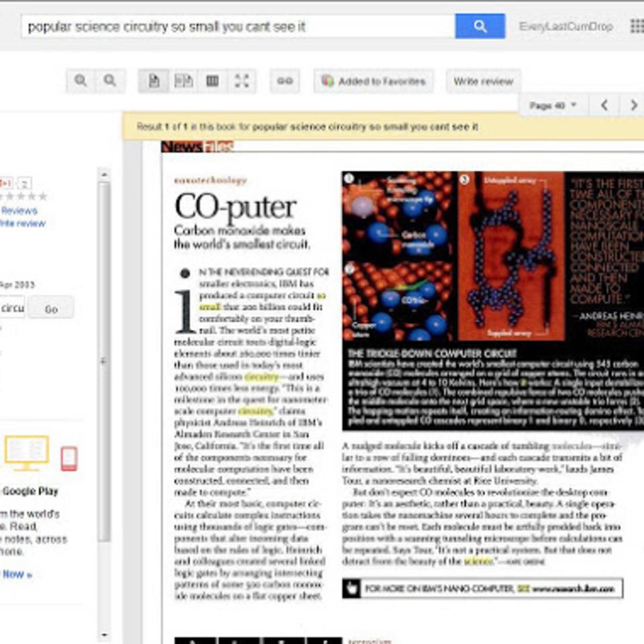Select the two-page view icon
The image size is (644, 644).
tap(183, 80)
